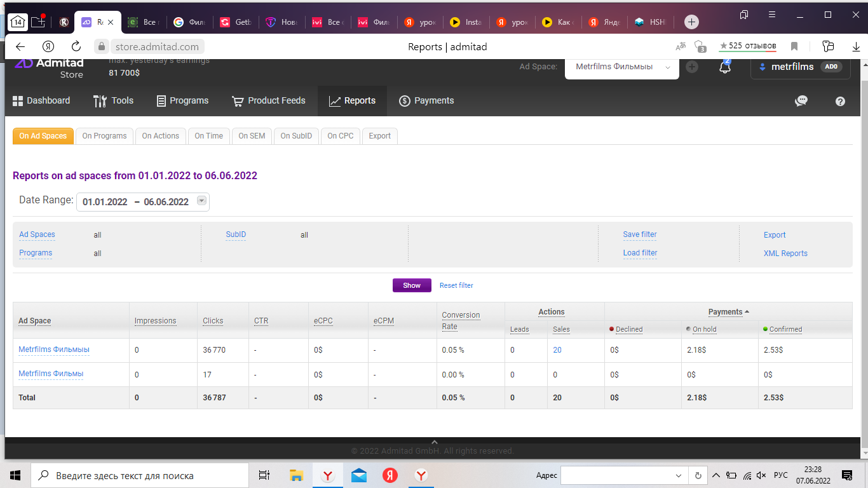Click the muted volume tray icon
868x488 pixels.
click(761, 475)
